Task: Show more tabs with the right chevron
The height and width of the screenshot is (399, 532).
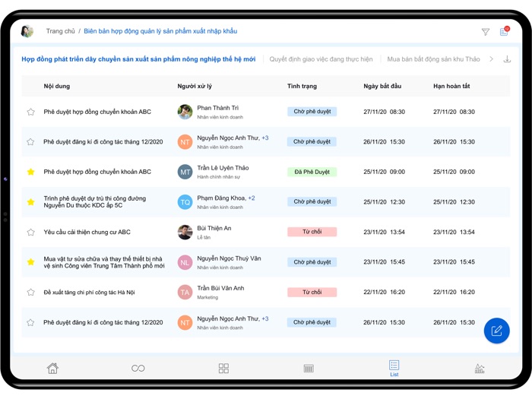Action: 491,59
